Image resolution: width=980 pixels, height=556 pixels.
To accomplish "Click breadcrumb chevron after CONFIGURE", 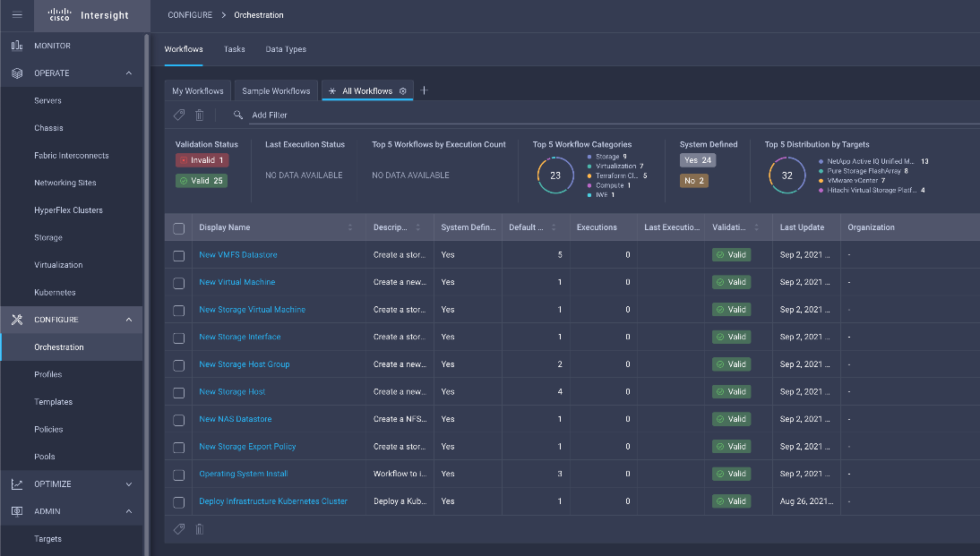I will pyautogui.click(x=223, y=15).
